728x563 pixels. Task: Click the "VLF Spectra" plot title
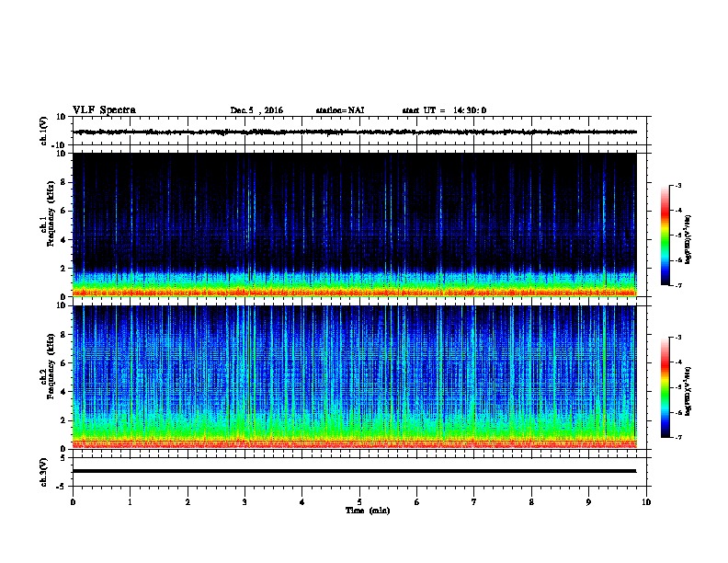pos(104,110)
